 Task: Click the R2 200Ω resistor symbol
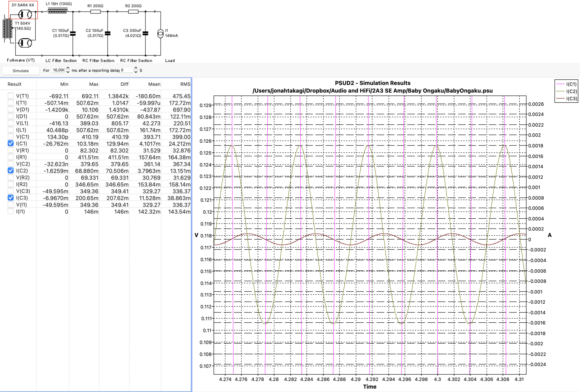click(133, 12)
